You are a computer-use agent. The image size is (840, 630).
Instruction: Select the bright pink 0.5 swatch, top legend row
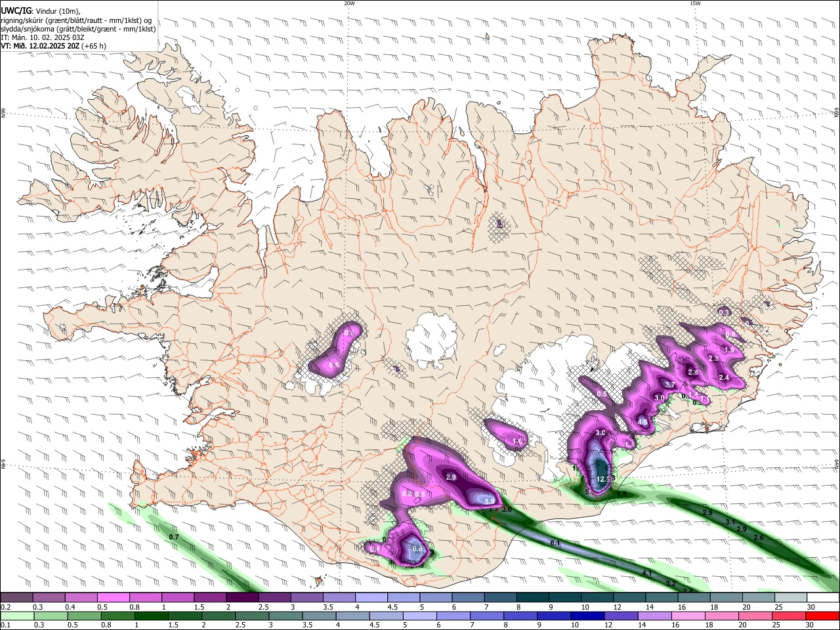coord(113,597)
